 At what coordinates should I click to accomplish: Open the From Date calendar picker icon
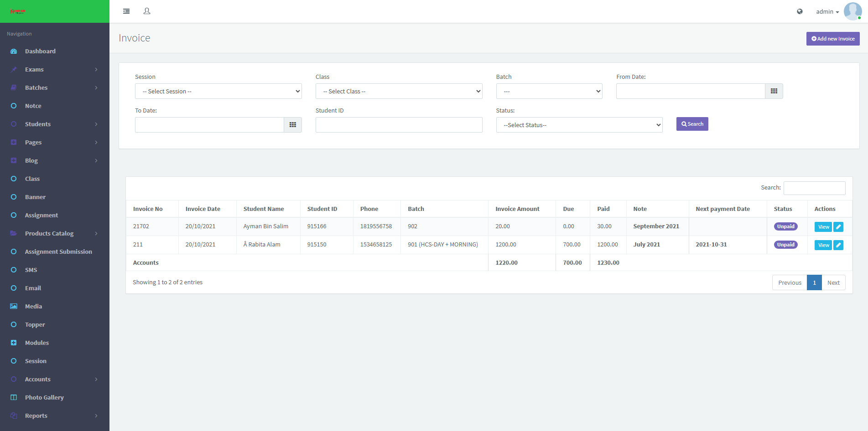(x=774, y=91)
